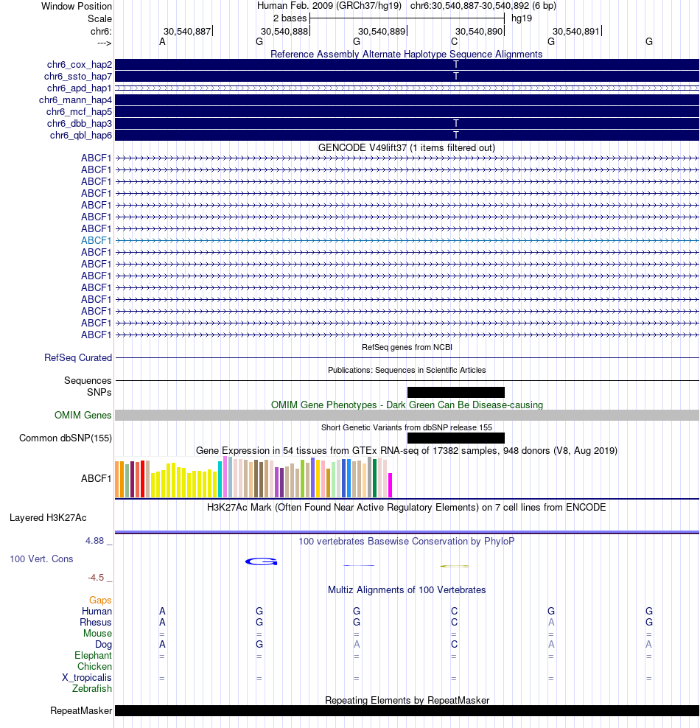Open 'Short Genetic Variants from dbSNP release 155' title
The width and height of the screenshot is (700, 728).
pyautogui.click(x=407, y=427)
